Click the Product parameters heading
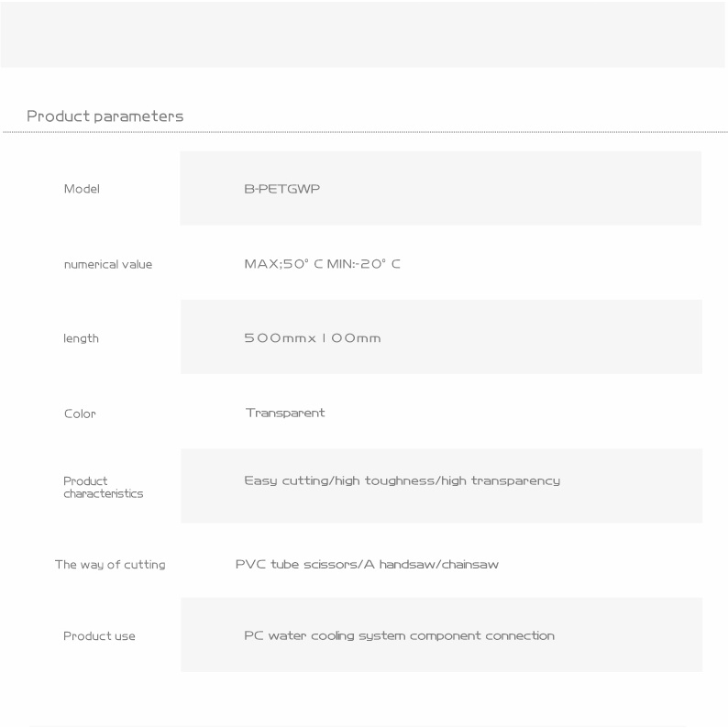This screenshot has height=728, width=728. pos(105,116)
